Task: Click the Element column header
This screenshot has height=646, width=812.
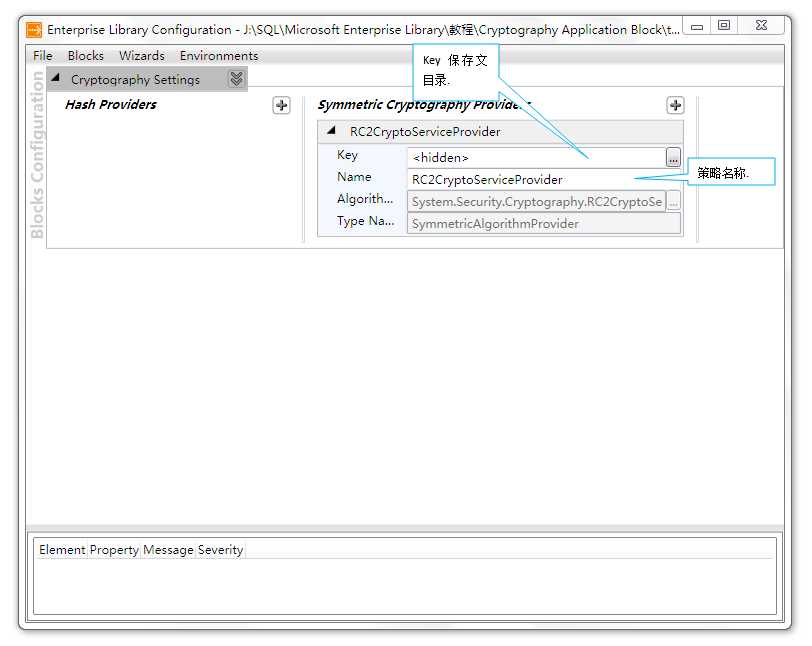Action: [62, 550]
